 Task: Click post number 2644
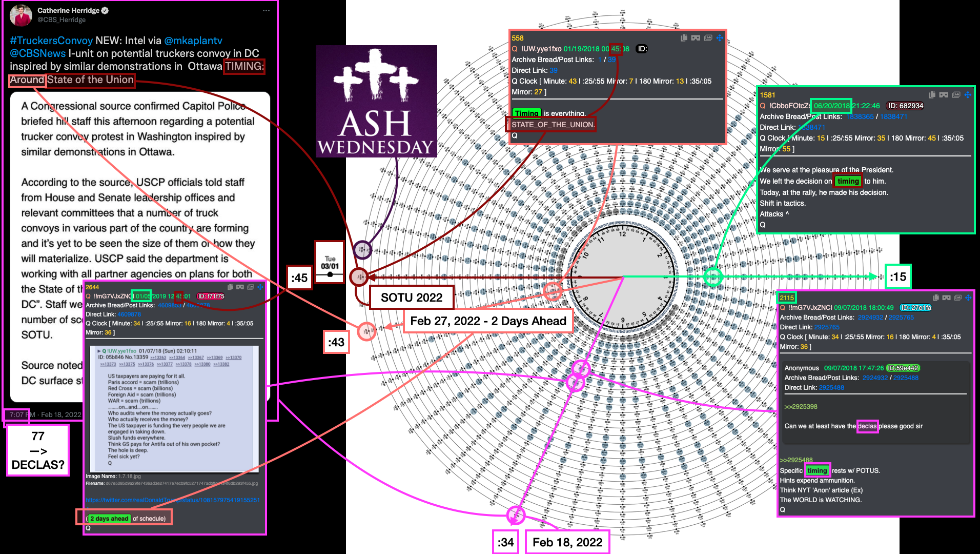pos(92,287)
